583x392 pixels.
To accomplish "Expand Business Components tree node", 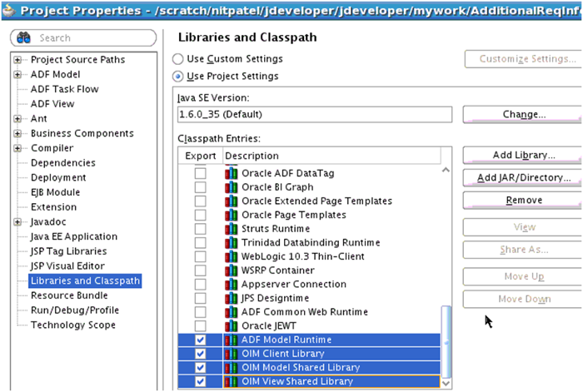I will tap(17, 133).
